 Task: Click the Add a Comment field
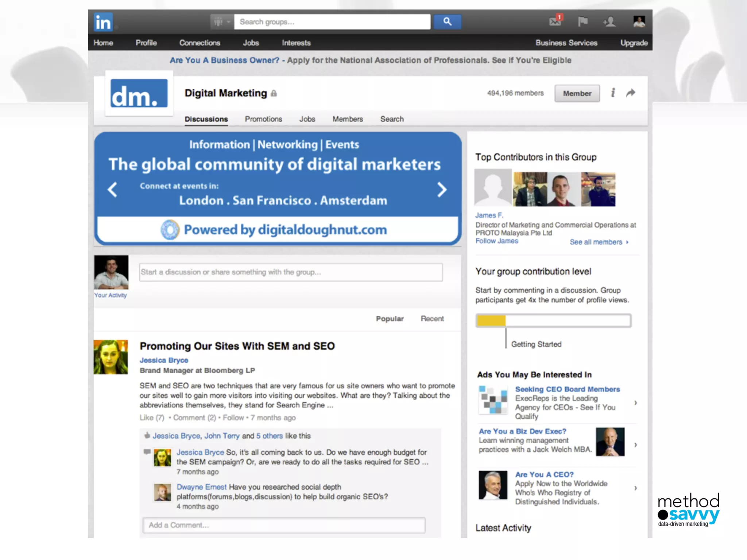coord(284,525)
